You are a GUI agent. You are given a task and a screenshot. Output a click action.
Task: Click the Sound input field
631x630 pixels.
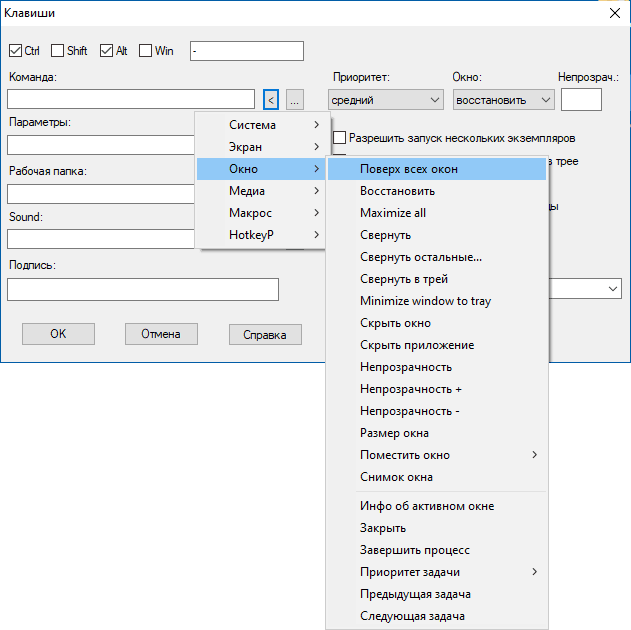(101, 239)
